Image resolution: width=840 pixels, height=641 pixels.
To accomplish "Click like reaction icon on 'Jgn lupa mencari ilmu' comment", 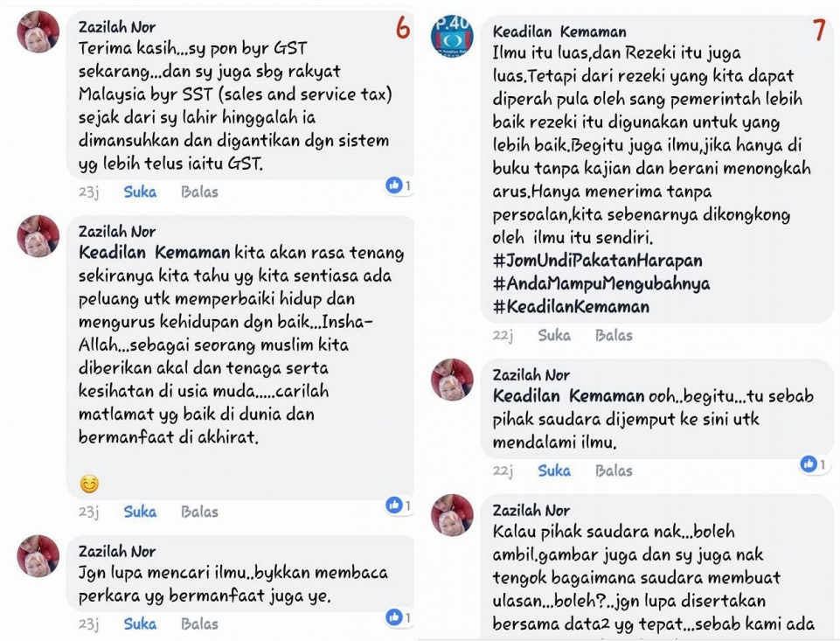I will pyautogui.click(x=393, y=617).
